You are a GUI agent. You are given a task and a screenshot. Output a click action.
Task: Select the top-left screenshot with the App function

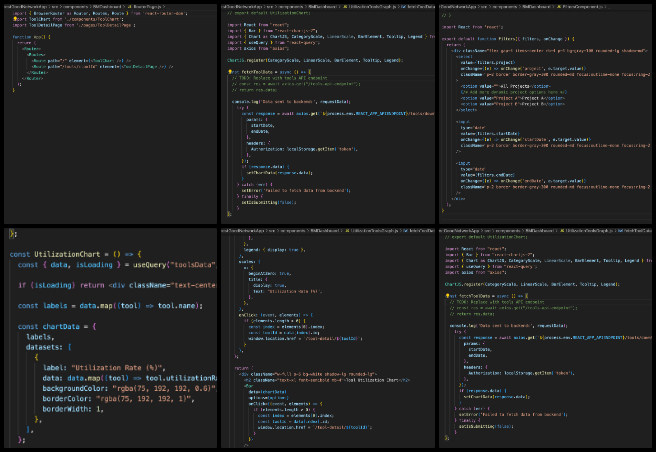110,114
